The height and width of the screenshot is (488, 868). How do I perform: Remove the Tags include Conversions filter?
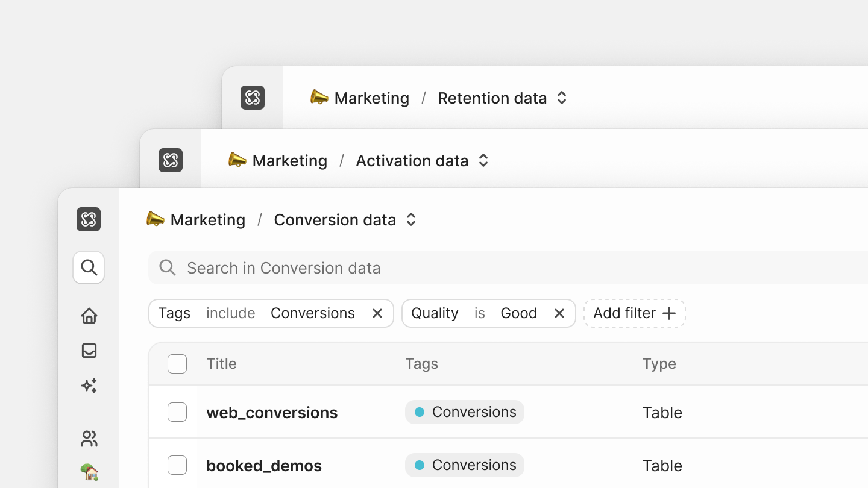tap(377, 313)
